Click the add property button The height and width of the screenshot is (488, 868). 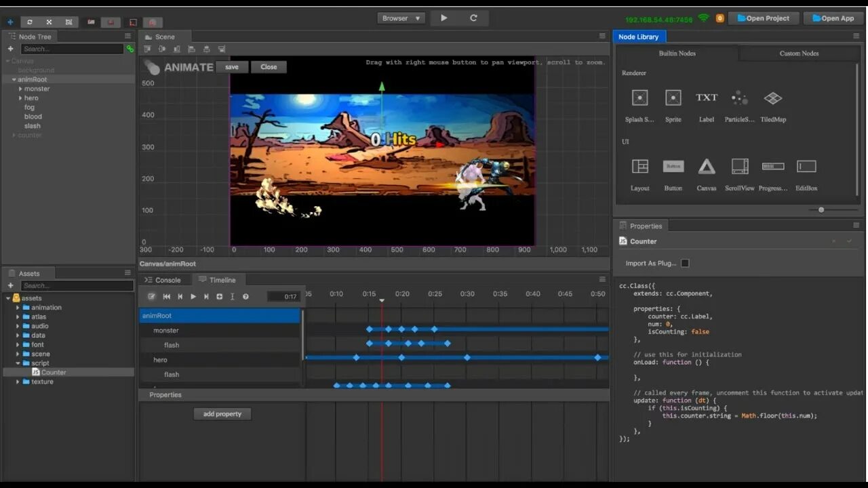[222, 414]
